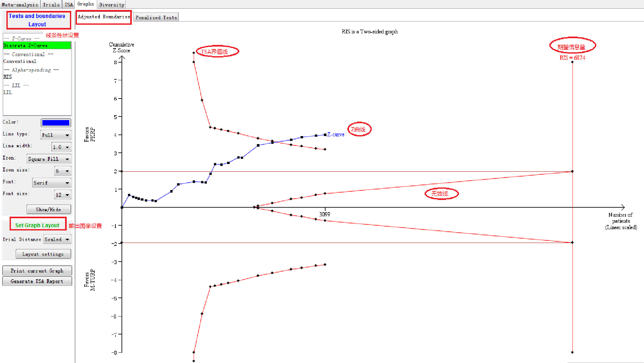Click Show/Hide button
The width and height of the screenshot is (644, 363).
(48, 210)
